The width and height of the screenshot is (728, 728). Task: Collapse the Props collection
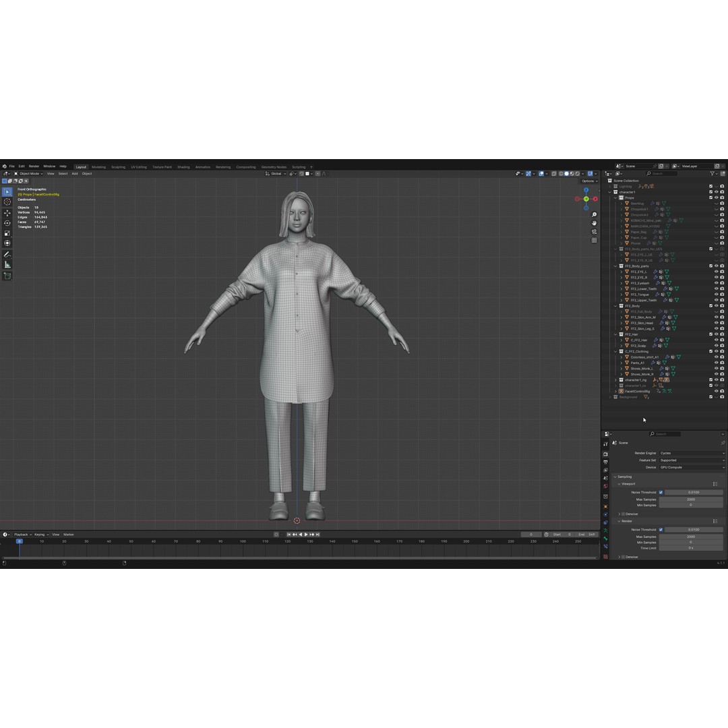tap(615, 198)
